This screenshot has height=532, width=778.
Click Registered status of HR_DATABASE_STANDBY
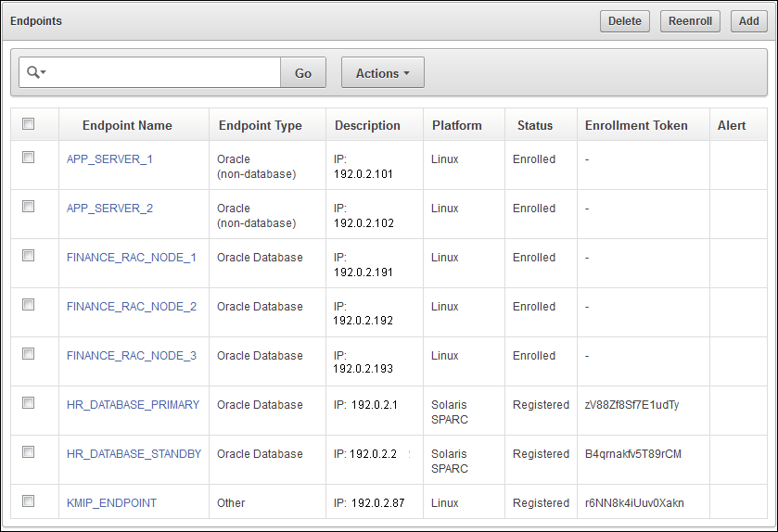click(x=541, y=453)
